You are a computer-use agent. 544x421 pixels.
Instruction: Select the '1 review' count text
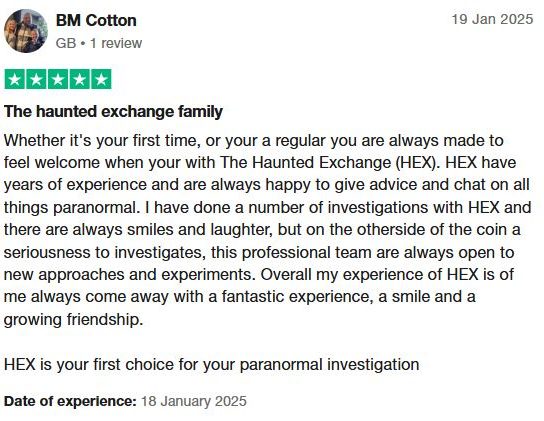click(116, 43)
